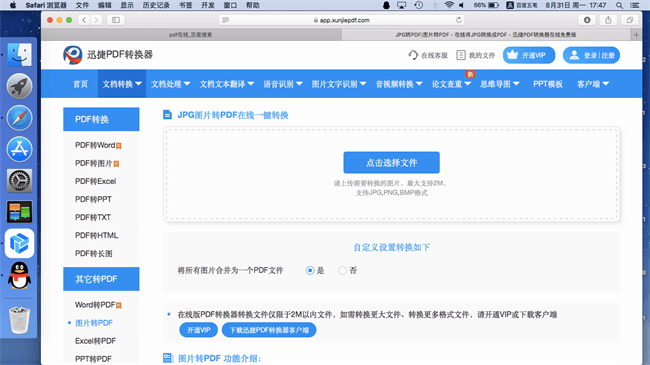Open the Trash in Dock
This screenshot has height=365, width=650.
19,320
